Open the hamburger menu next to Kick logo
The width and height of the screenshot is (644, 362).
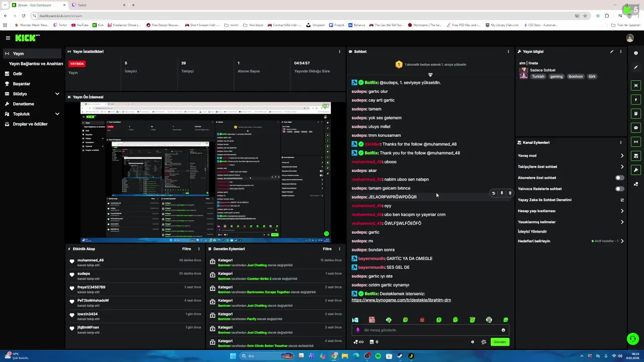pos(8,38)
